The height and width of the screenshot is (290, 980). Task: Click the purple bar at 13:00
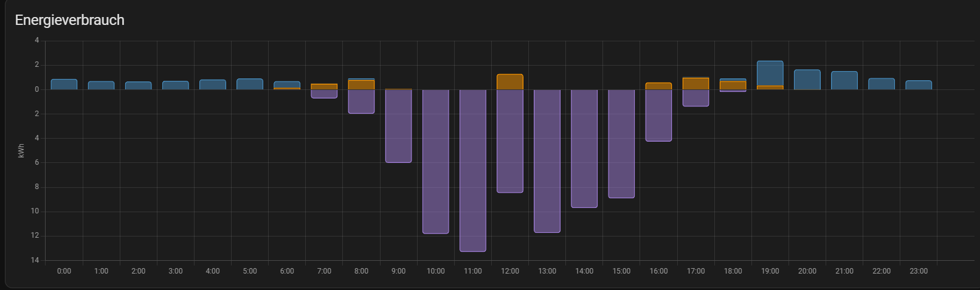[x=547, y=161]
